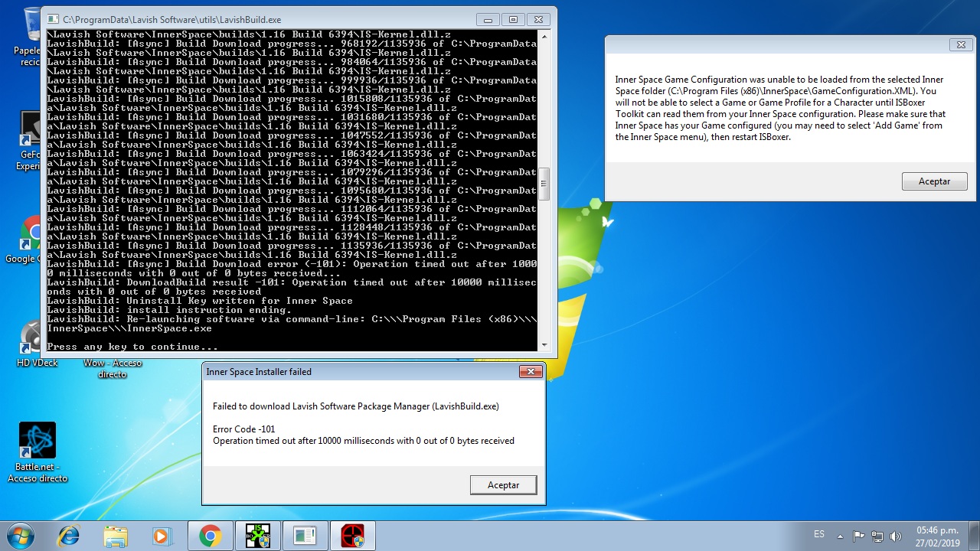This screenshot has height=551, width=980.
Task: Maximize the LavishBuild console window
Action: point(513,19)
